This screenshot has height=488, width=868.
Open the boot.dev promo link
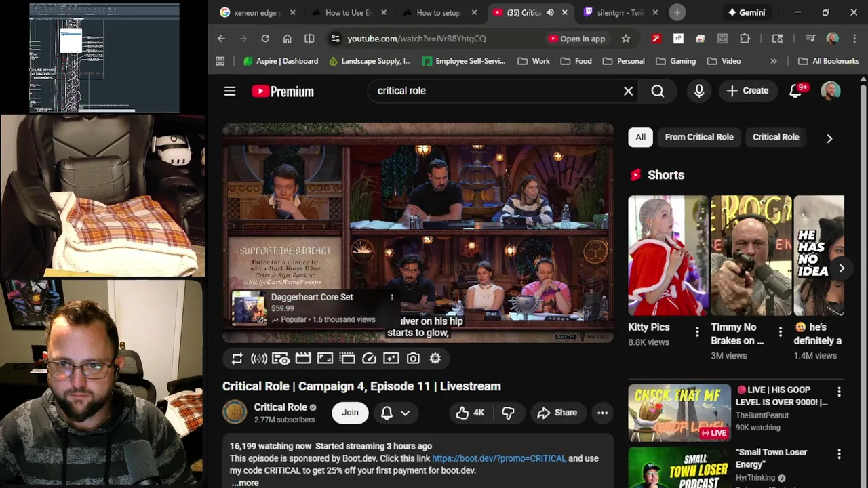point(498,458)
